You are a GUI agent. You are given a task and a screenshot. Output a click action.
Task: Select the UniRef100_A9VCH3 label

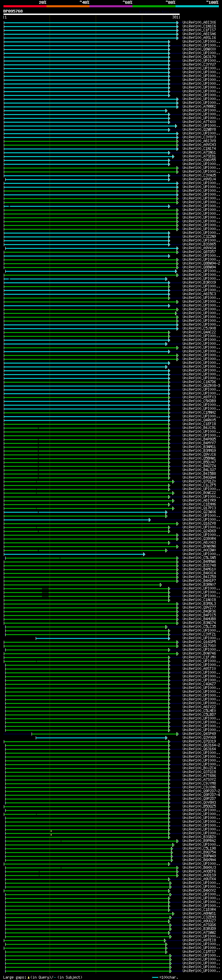click(199, 145)
